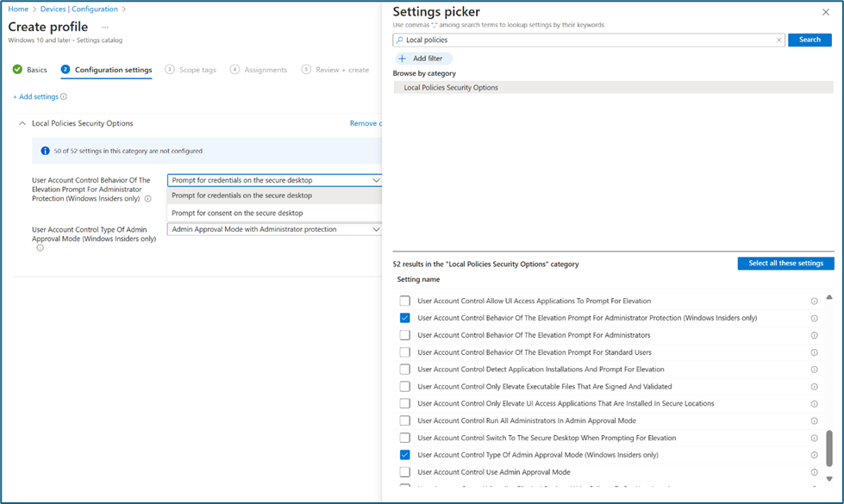Click info icon beside Add settings
This screenshot has height=504, width=844.
[x=64, y=97]
